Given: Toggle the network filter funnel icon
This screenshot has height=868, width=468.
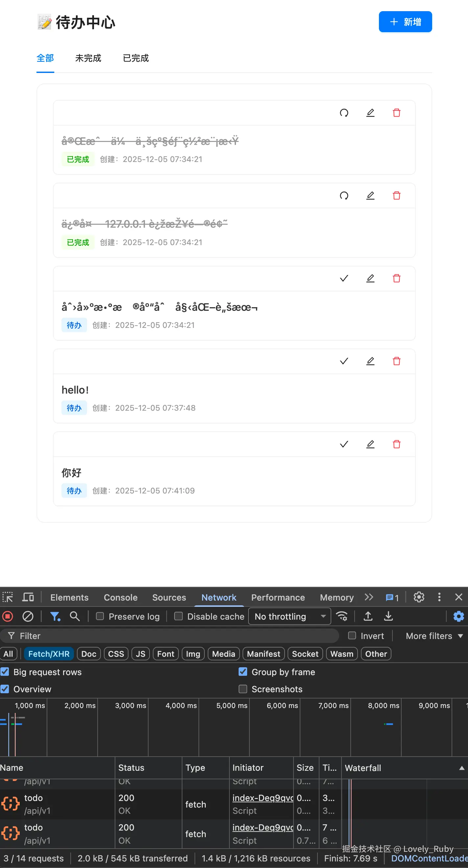Looking at the screenshot, I should [55, 617].
